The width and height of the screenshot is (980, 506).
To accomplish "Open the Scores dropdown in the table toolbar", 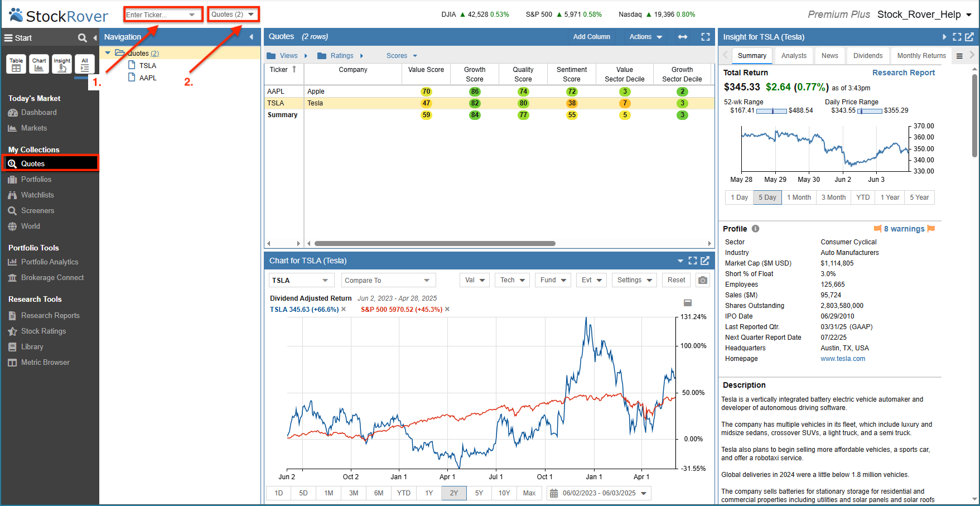I will pyautogui.click(x=402, y=56).
